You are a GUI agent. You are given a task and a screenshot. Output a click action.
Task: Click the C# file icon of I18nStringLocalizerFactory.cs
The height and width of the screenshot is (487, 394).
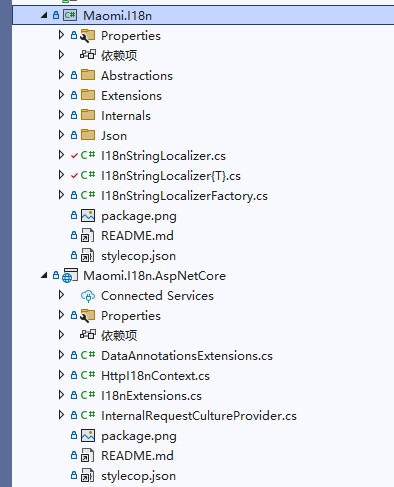click(88, 195)
